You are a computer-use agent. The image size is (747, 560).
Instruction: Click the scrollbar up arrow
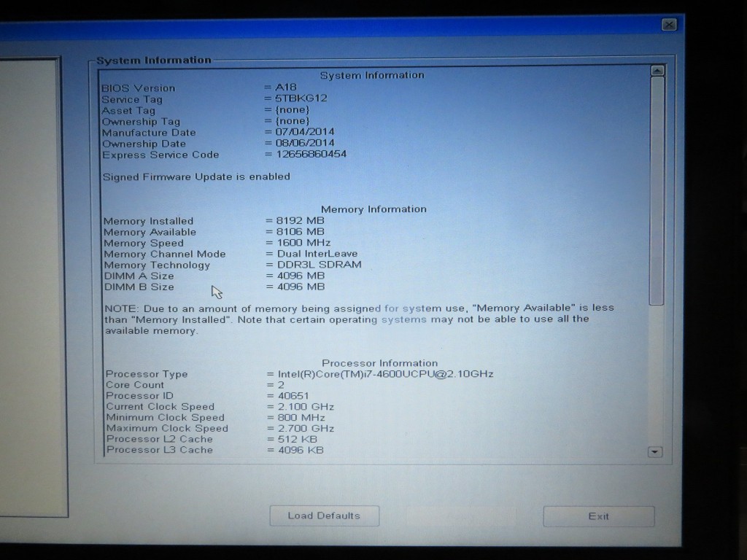click(657, 71)
